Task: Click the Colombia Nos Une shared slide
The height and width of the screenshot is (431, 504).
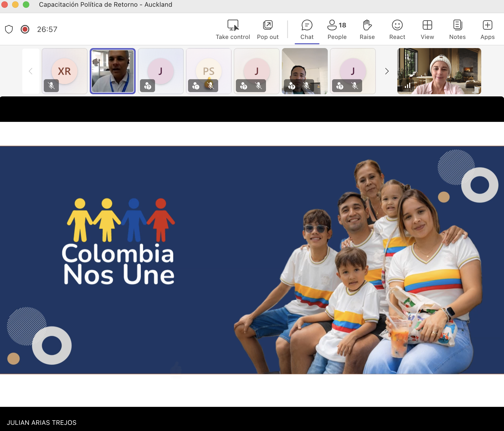Action: pyautogui.click(x=252, y=260)
